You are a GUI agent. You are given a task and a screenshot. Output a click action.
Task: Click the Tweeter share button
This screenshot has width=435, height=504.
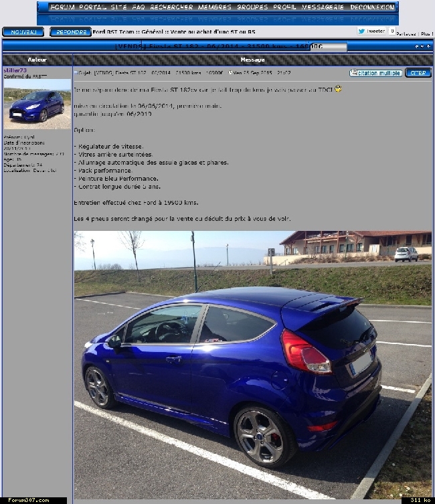point(371,31)
